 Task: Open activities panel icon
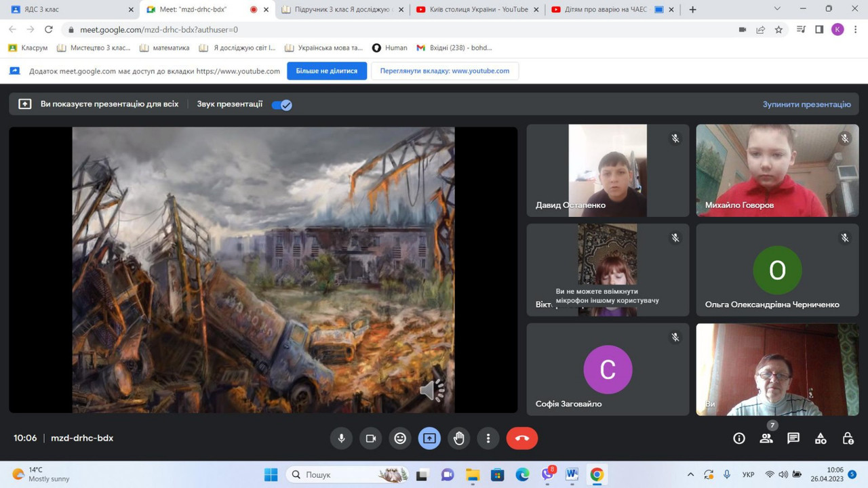821,439
